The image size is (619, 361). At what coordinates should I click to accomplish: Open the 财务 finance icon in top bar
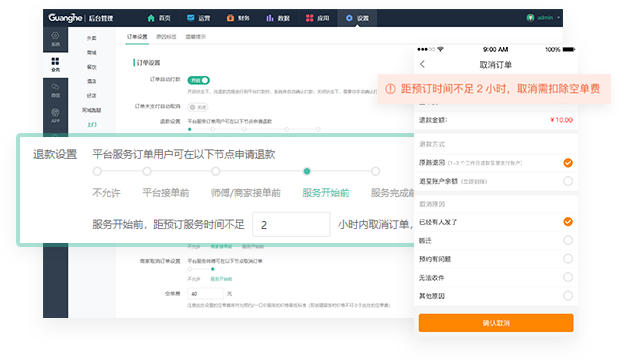pos(230,18)
